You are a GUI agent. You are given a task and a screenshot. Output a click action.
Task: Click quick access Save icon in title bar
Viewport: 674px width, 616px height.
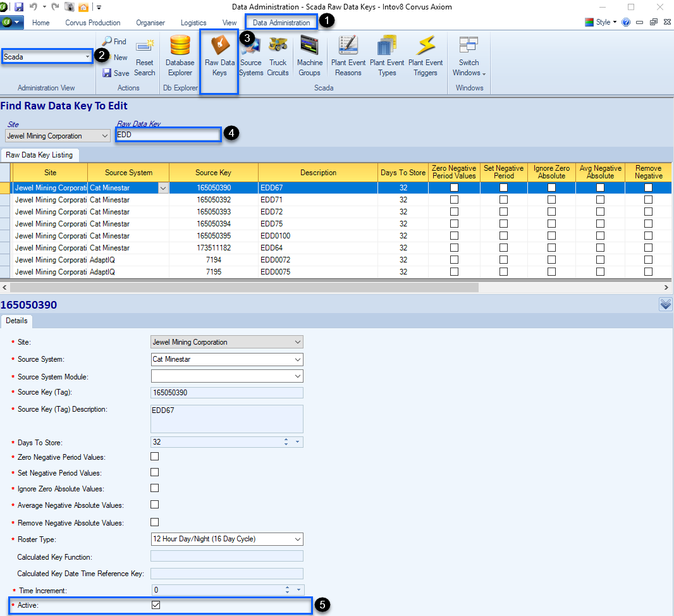[19, 7]
